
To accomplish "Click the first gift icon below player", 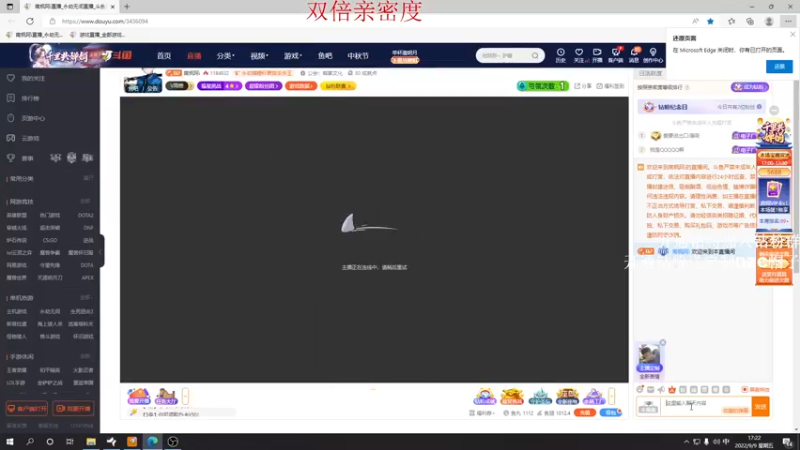I will (139, 396).
